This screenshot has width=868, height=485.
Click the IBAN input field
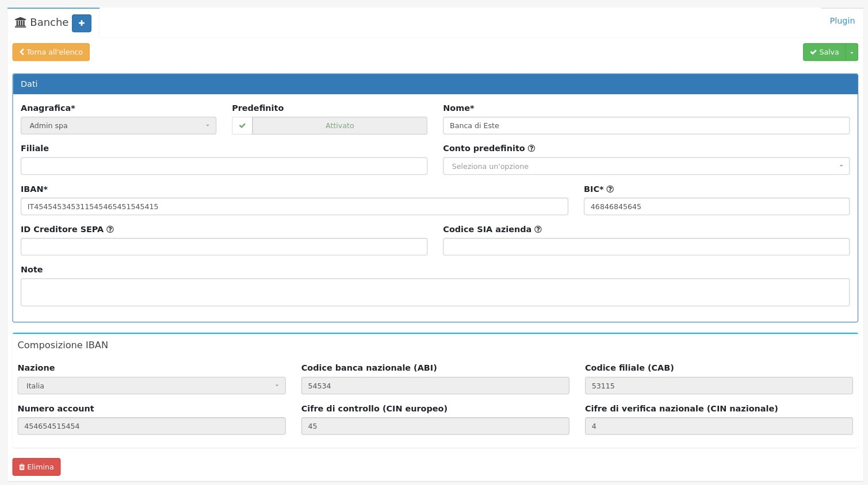click(294, 207)
